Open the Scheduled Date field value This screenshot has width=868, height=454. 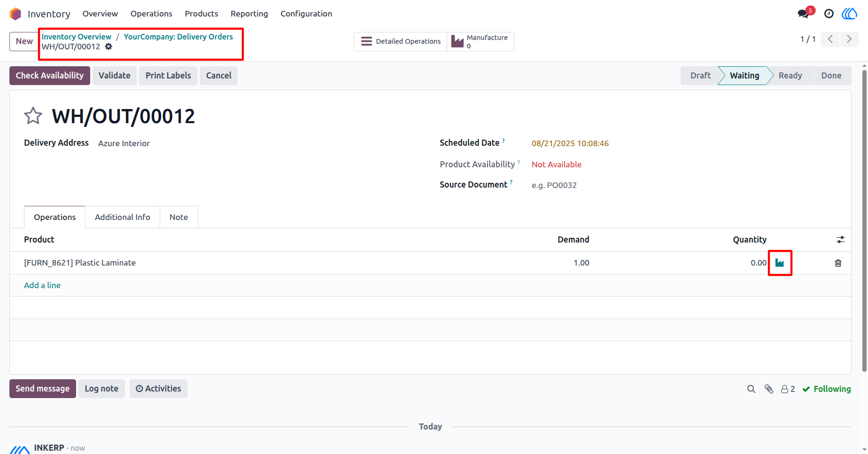tap(570, 143)
